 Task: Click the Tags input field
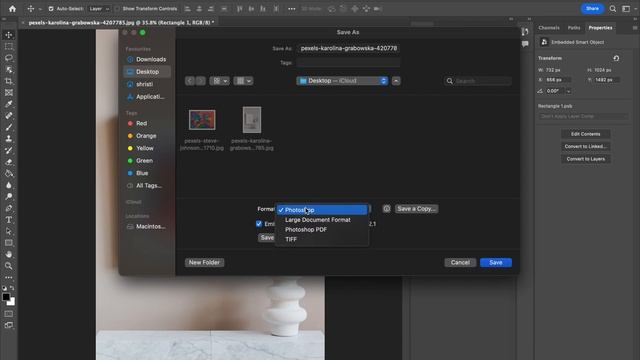pyautogui.click(x=349, y=62)
